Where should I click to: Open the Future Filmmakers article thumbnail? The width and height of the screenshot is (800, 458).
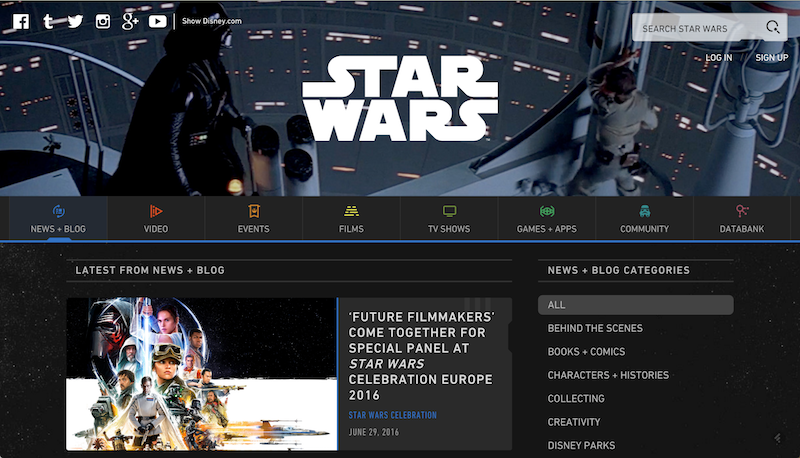click(202, 374)
